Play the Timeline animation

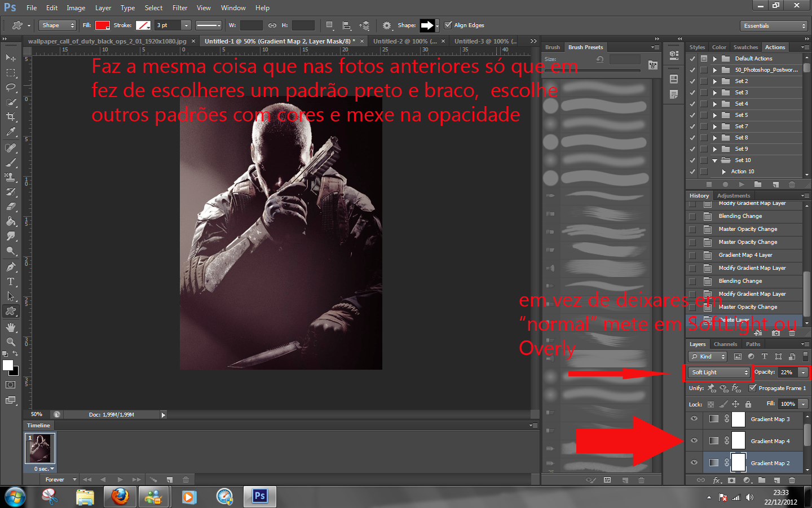point(120,480)
